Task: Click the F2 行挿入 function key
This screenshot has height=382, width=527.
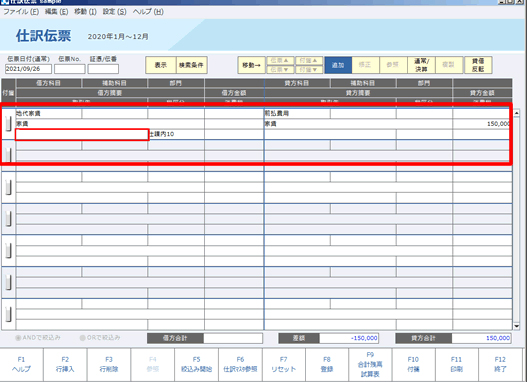Action: 65,365
